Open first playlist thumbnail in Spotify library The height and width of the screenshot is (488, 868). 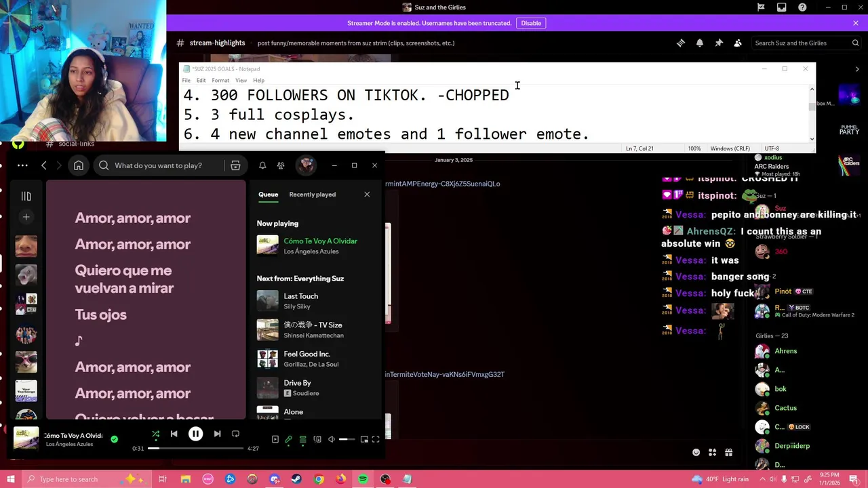[x=26, y=246]
